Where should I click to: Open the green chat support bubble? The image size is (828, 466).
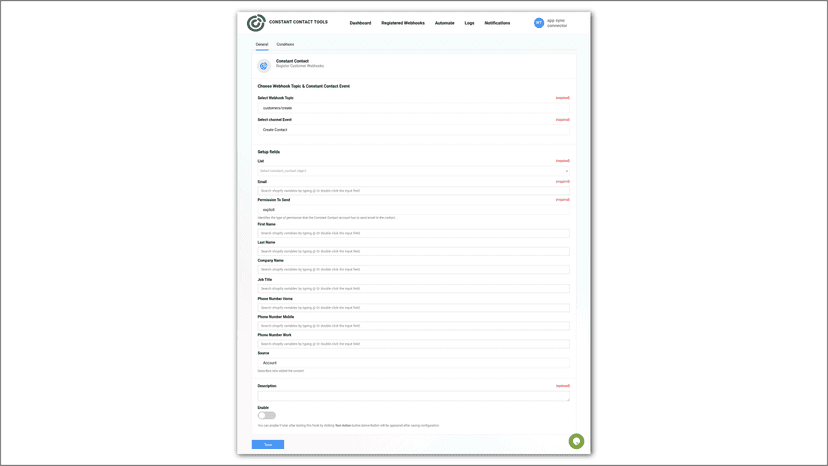tap(576, 441)
